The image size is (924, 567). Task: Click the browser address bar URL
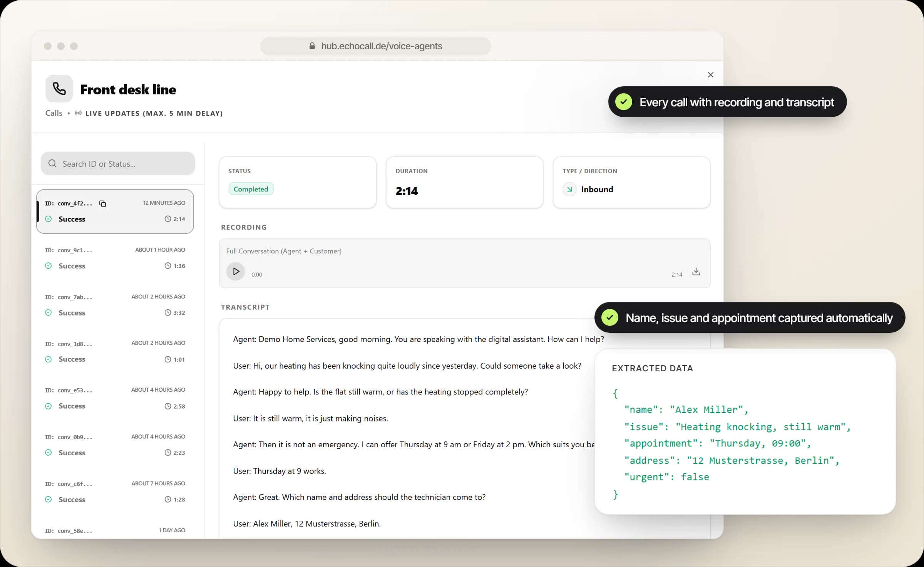[x=381, y=46]
